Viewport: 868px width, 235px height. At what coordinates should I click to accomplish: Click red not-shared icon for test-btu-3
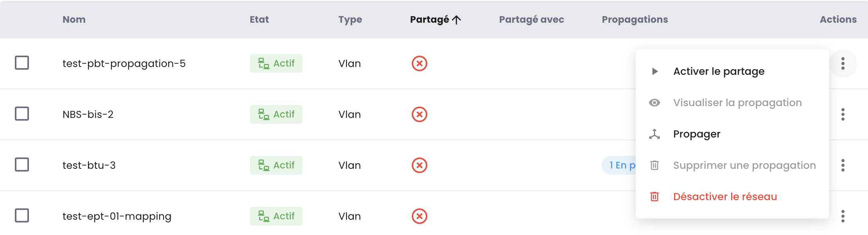(x=419, y=165)
